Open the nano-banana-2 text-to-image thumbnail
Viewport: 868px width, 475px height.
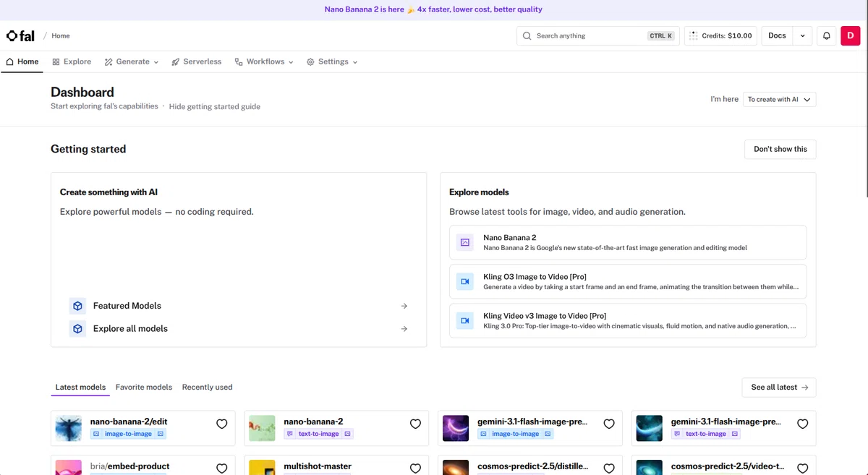[x=262, y=429]
